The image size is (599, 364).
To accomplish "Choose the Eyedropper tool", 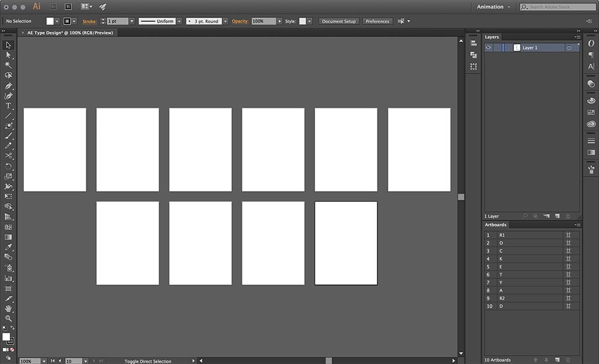I will click(8, 247).
